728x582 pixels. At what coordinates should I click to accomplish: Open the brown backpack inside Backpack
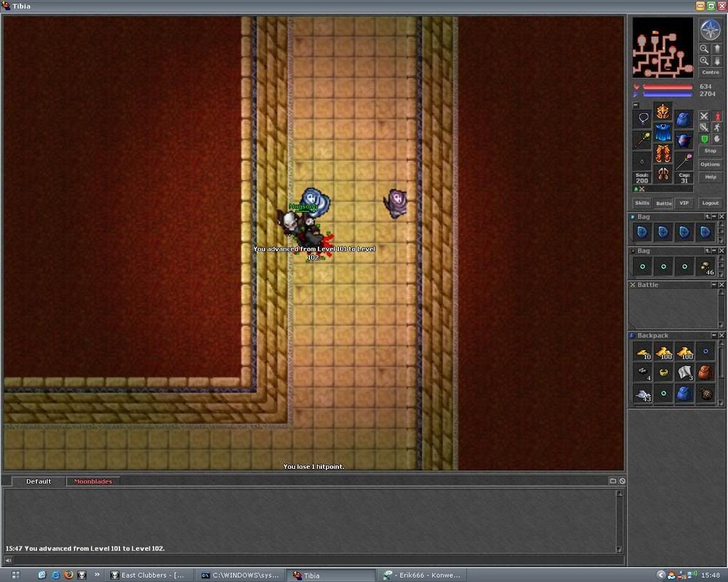pos(706,372)
